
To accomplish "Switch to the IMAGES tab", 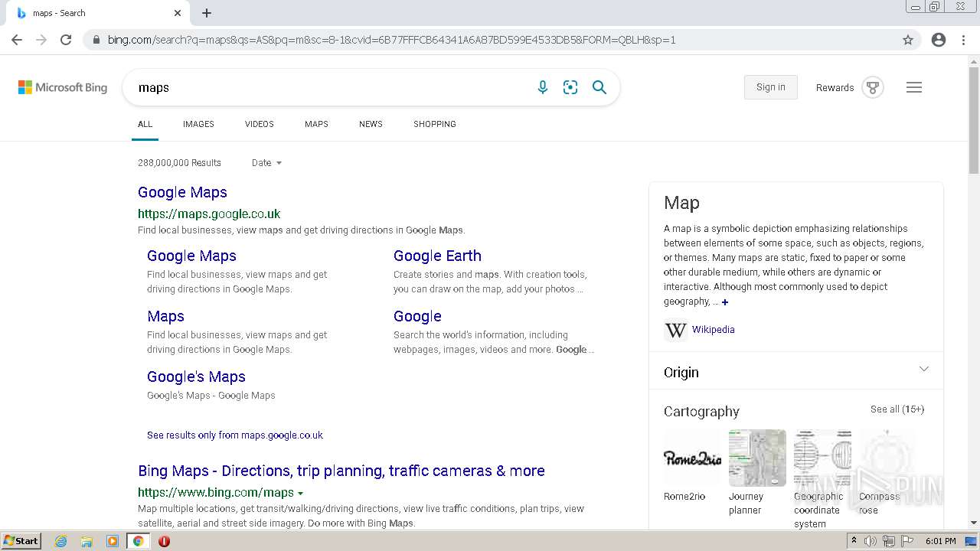I will point(198,124).
